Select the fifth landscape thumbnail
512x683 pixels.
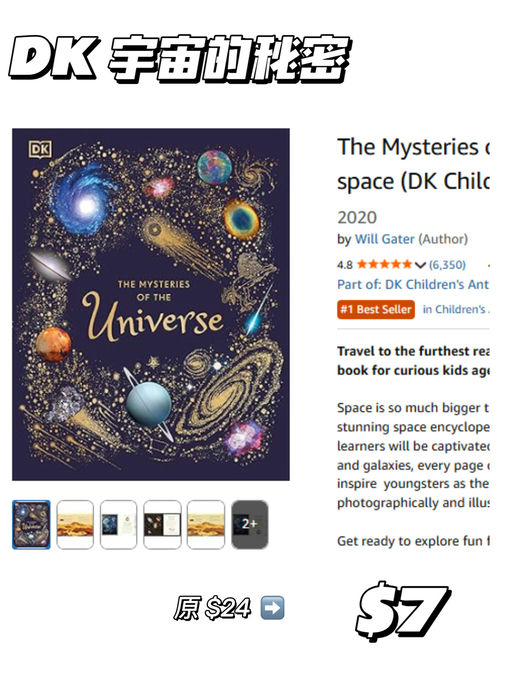pos(206,524)
